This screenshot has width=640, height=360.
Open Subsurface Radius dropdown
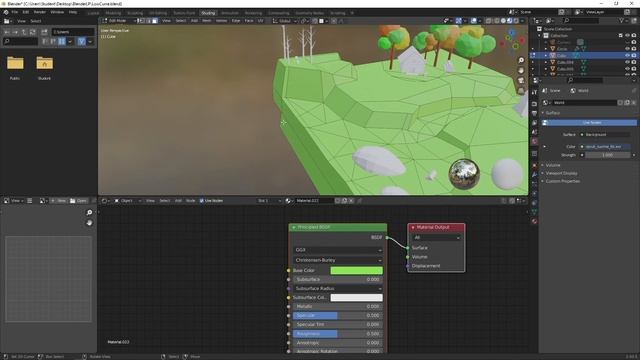(338, 289)
